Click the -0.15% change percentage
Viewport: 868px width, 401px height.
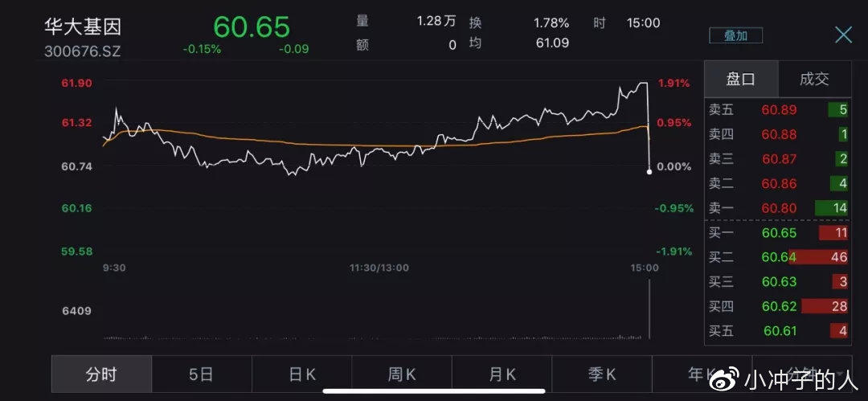[202, 49]
